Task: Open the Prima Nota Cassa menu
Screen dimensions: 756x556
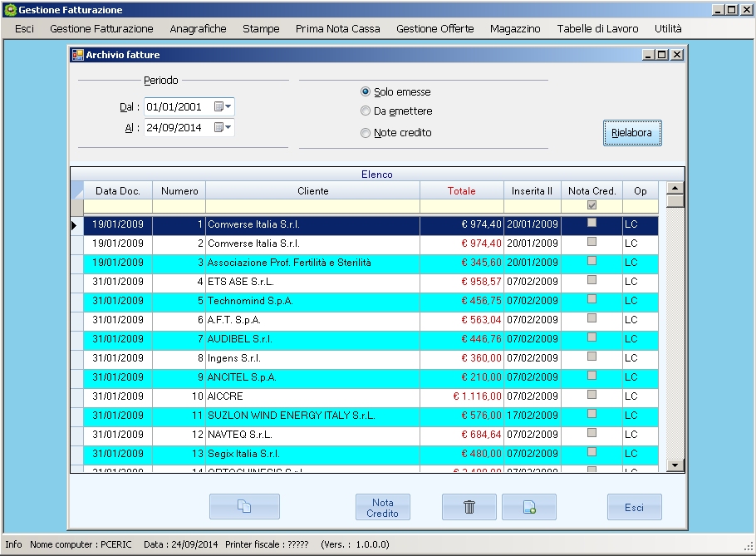Action: click(x=337, y=29)
